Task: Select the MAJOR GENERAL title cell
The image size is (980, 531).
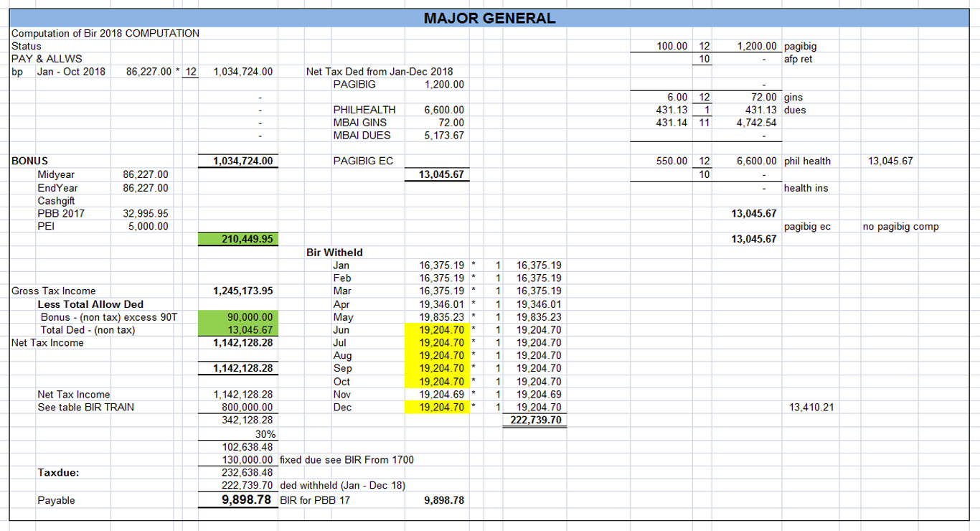Action: (x=489, y=19)
